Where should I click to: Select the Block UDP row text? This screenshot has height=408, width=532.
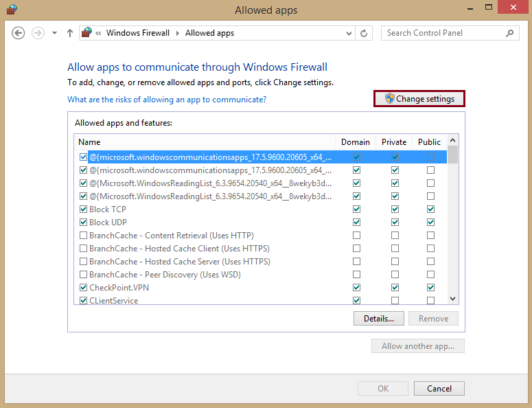tap(108, 223)
